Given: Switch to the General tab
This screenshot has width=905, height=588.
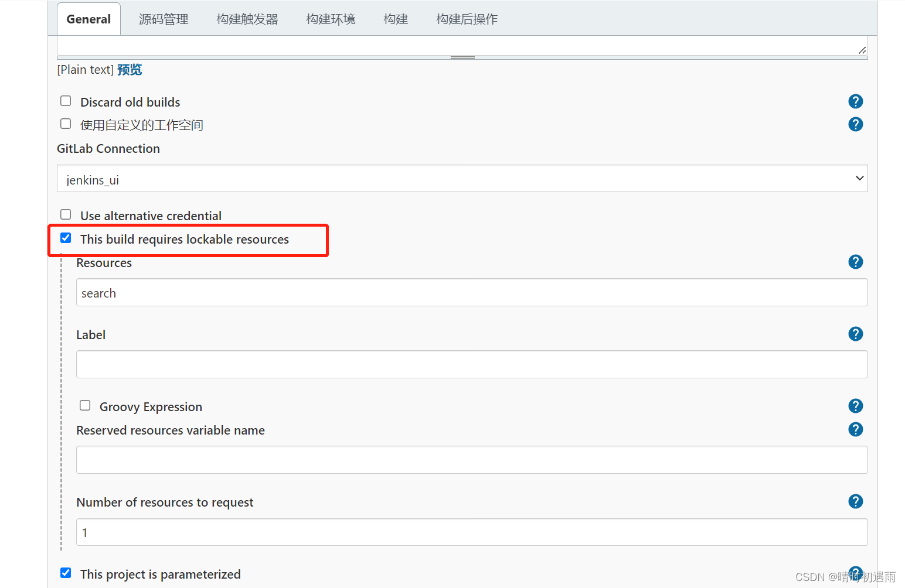Looking at the screenshot, I should click(89, 19).
